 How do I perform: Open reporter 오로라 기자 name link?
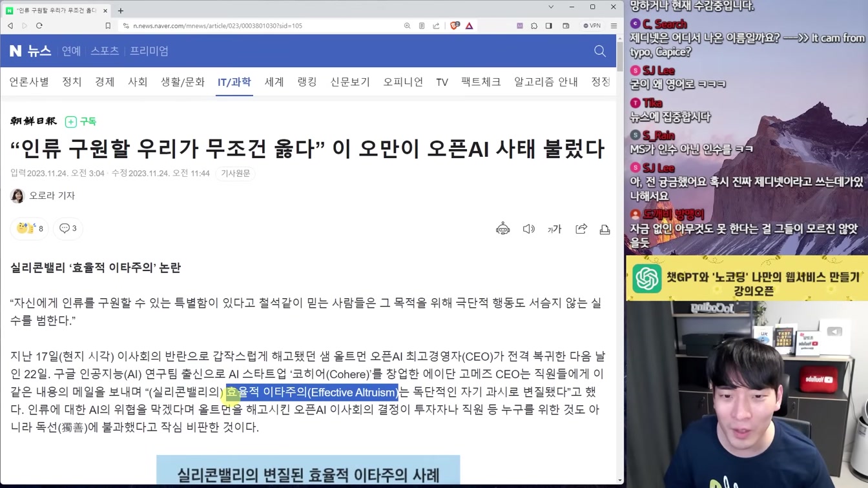[x=52, y=196]
